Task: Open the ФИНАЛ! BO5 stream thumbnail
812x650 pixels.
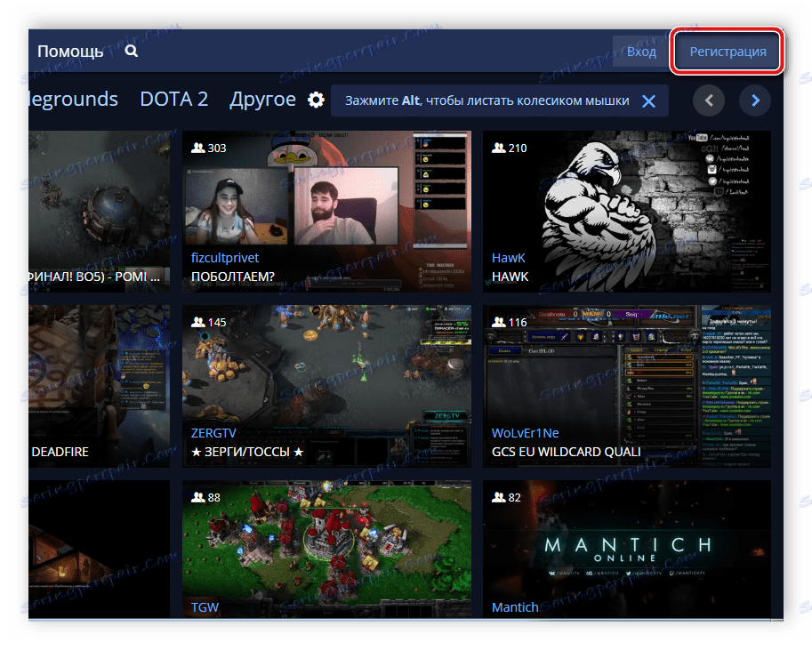Action: [100, 212]
